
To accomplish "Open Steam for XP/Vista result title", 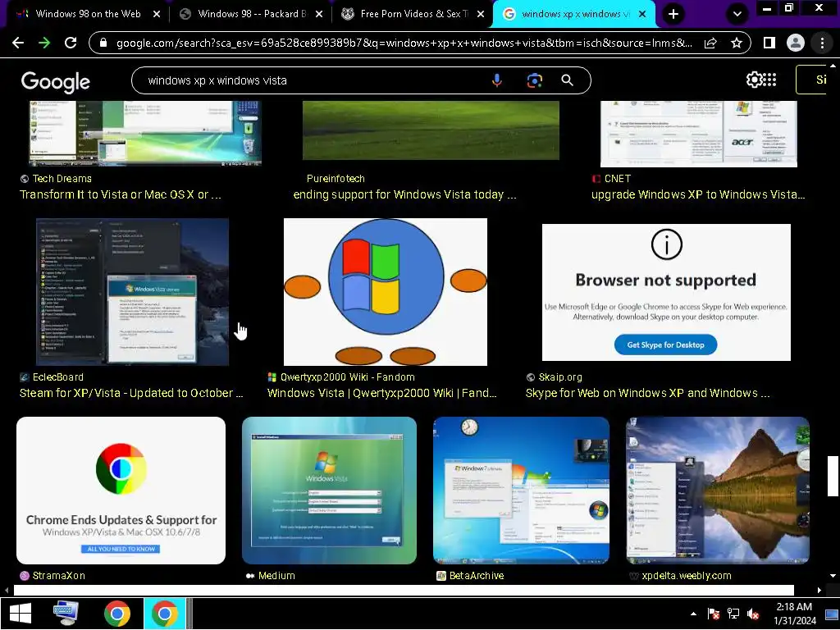I will (x=131, y=393).
